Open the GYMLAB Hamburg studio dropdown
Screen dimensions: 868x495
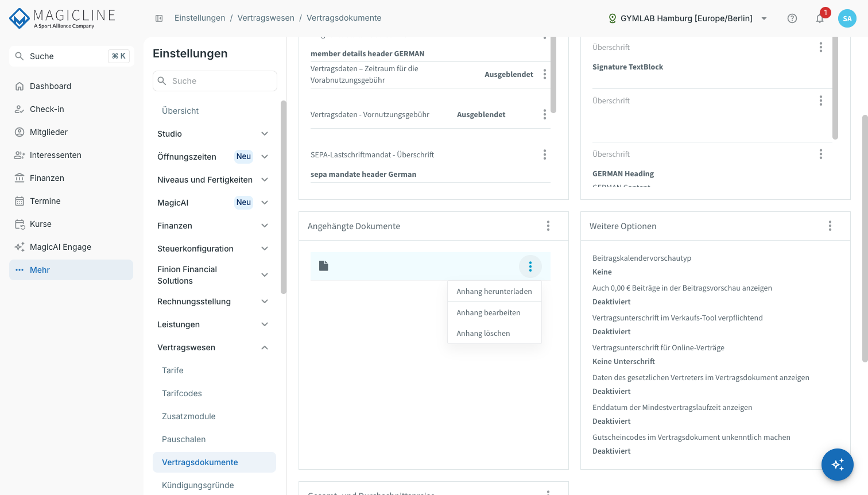(x=688, y=18)
